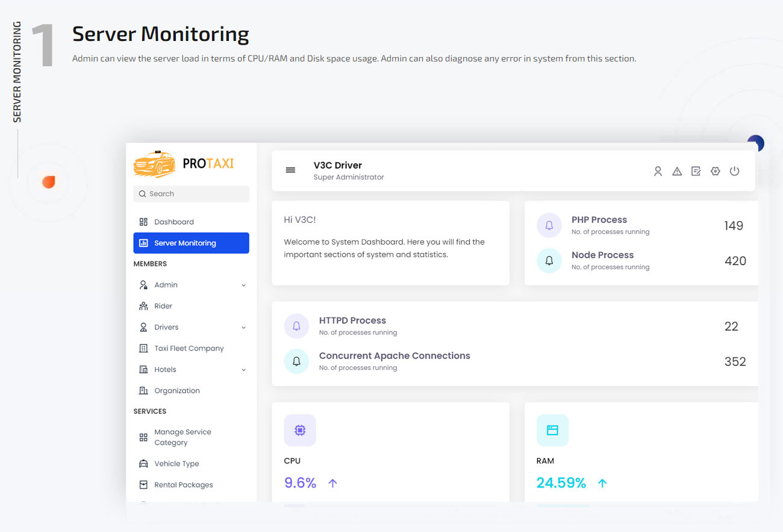Click the CPU chip icon on the CPU card
The width and height of the screenshot is (783, 532).
299,430
